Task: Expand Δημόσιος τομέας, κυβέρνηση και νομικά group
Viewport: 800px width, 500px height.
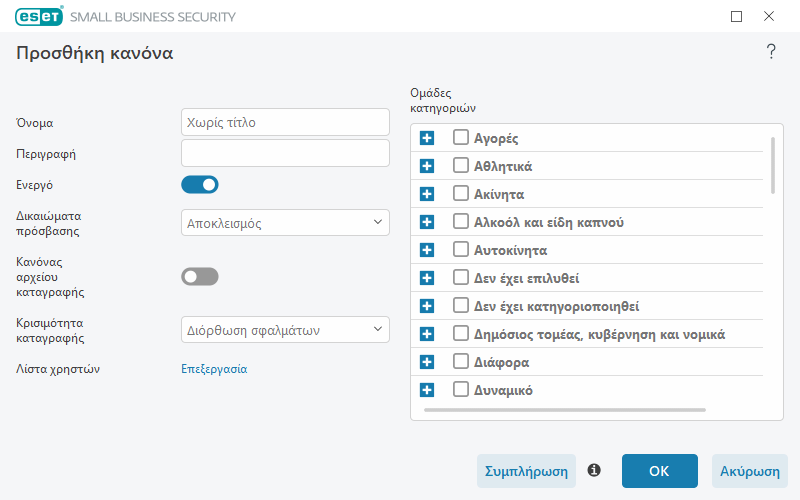Action: point(427,334)
